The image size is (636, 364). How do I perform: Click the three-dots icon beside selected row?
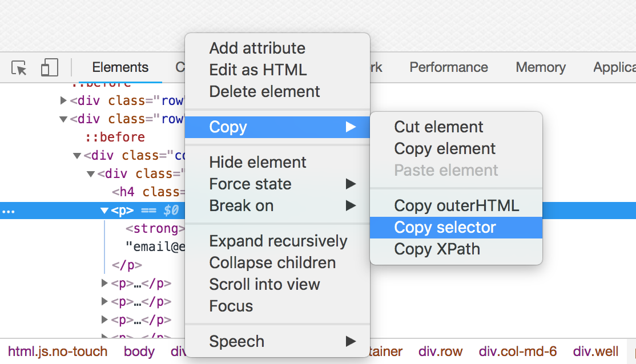pos(8,211)
